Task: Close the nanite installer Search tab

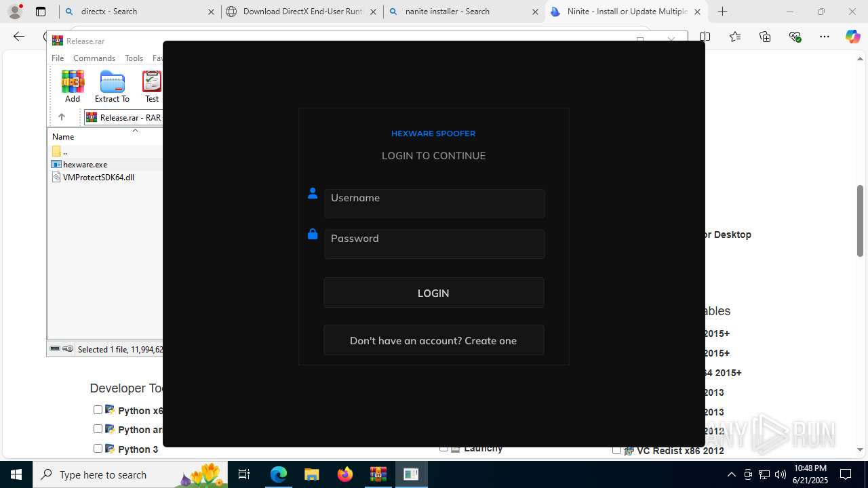Action: [535, 12]
